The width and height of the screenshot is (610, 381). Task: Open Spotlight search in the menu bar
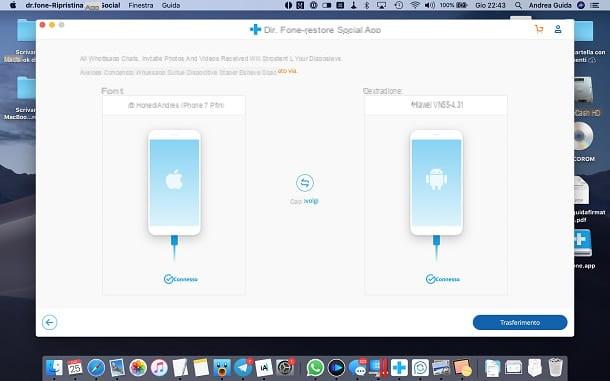pyautogui.click(x=518, y=5)
